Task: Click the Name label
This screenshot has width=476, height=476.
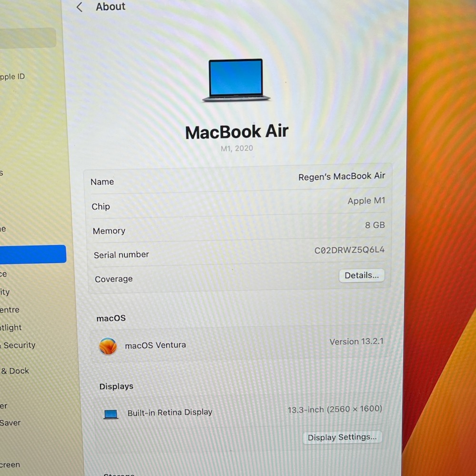Action: (x=102, y=182)
